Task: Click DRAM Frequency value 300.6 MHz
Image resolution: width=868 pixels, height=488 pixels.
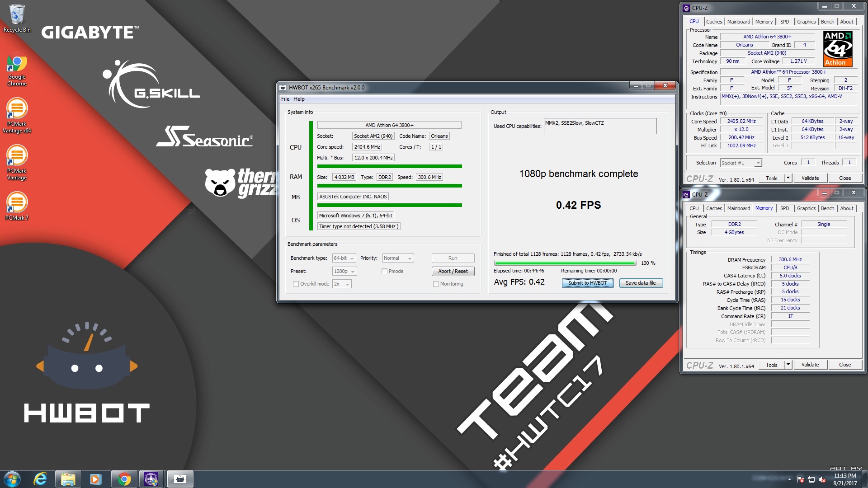Action: coord(790,259)
